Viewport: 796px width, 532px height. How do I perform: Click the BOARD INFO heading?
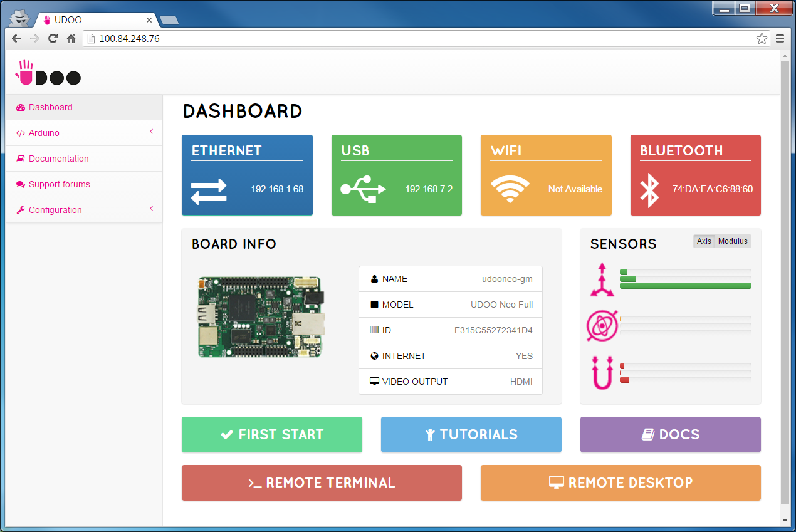click(x=234, y=244)
